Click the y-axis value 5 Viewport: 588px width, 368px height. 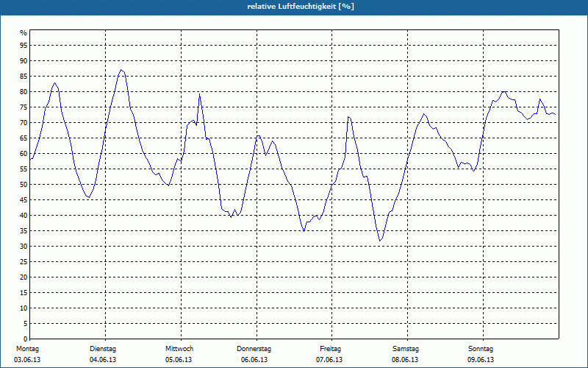click(x=26, y=324)
